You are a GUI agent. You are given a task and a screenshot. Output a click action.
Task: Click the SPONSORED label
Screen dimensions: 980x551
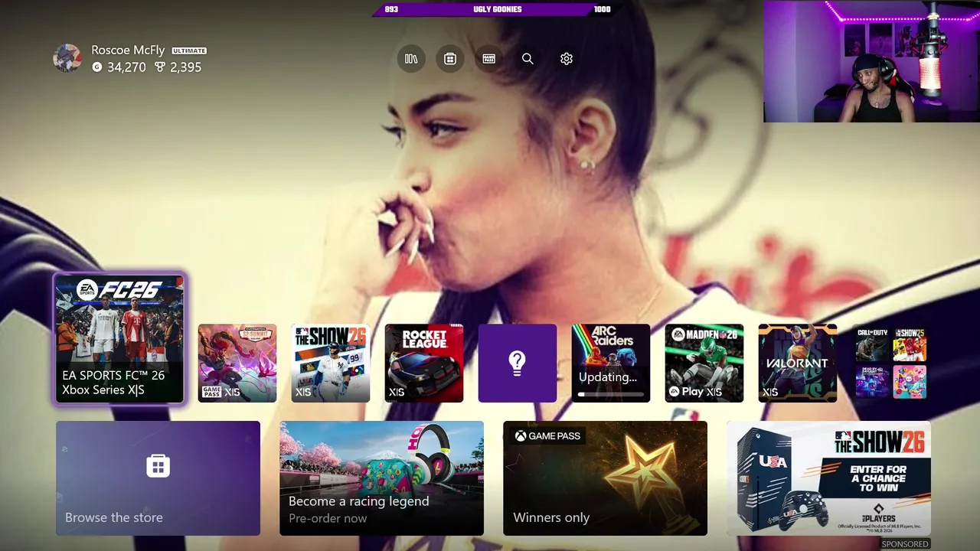click(x=905, y=544)
